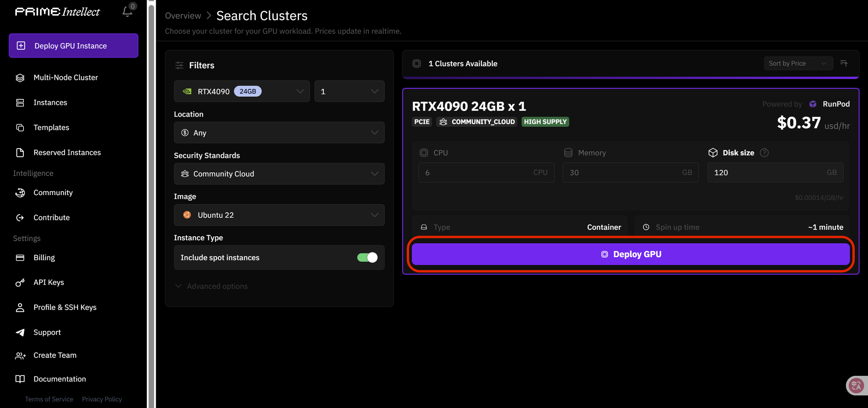Open Reserved Instances page
The width and height of the screenshot is (868, 408).
click(x=67, y=153)
